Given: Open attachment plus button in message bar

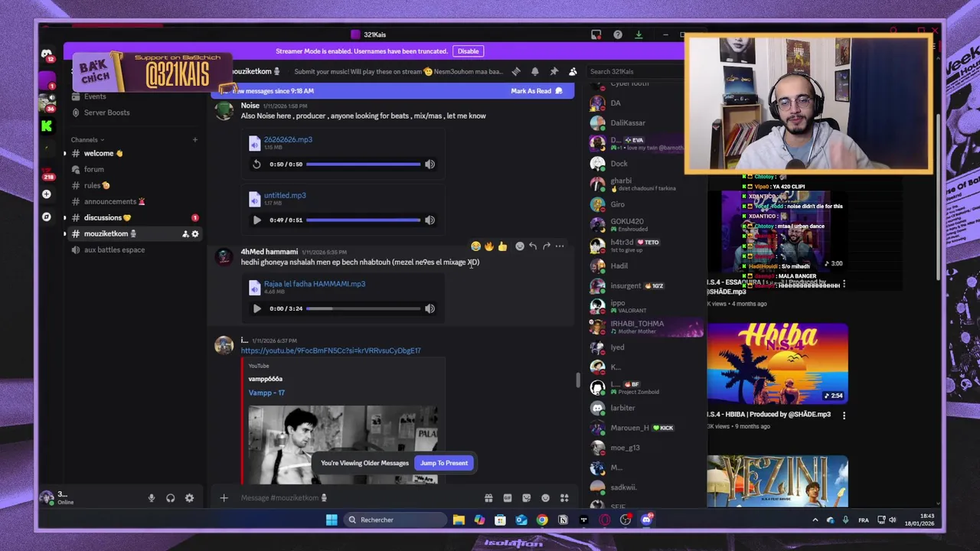Looking at the screenshot, I should pyautogui.click(x=224, y=497).
